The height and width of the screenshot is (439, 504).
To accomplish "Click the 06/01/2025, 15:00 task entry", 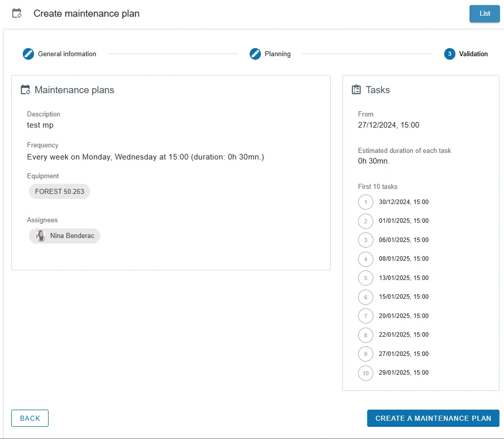I will (404, 240).
